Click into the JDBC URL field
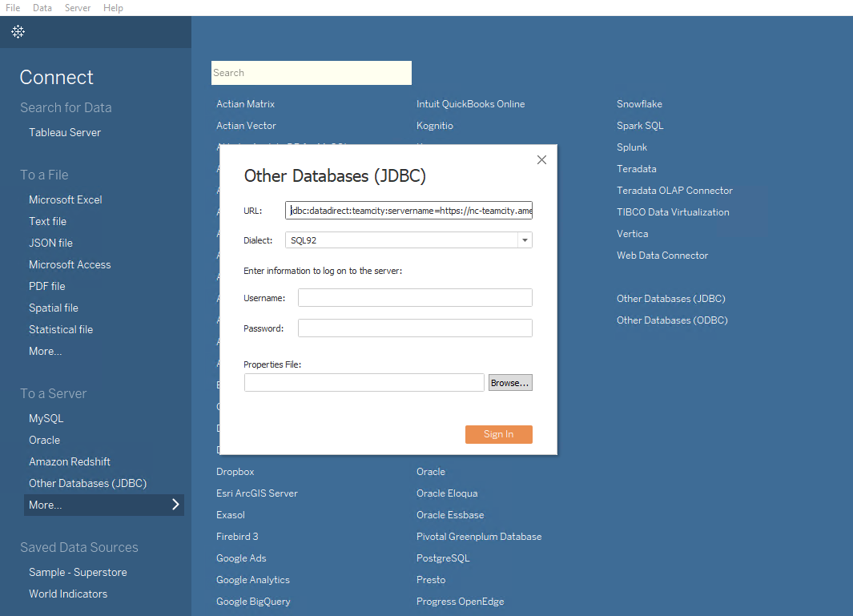 [x=408, y=211]
